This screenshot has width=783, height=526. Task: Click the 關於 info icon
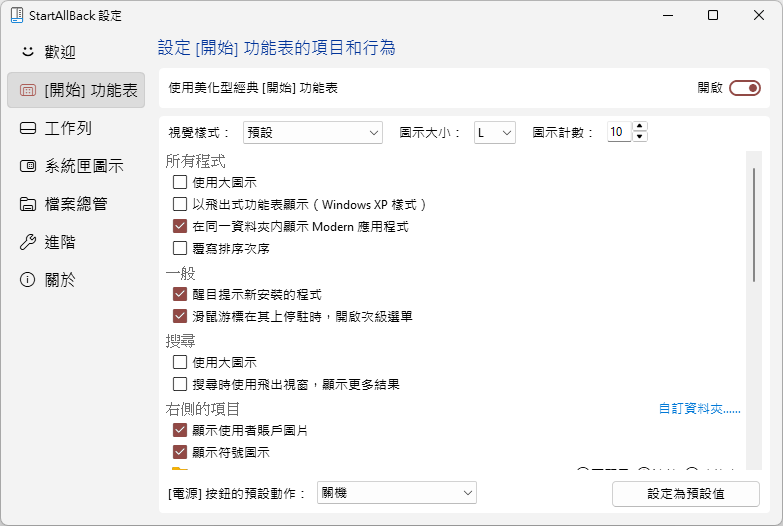click(x=28, y=280)
